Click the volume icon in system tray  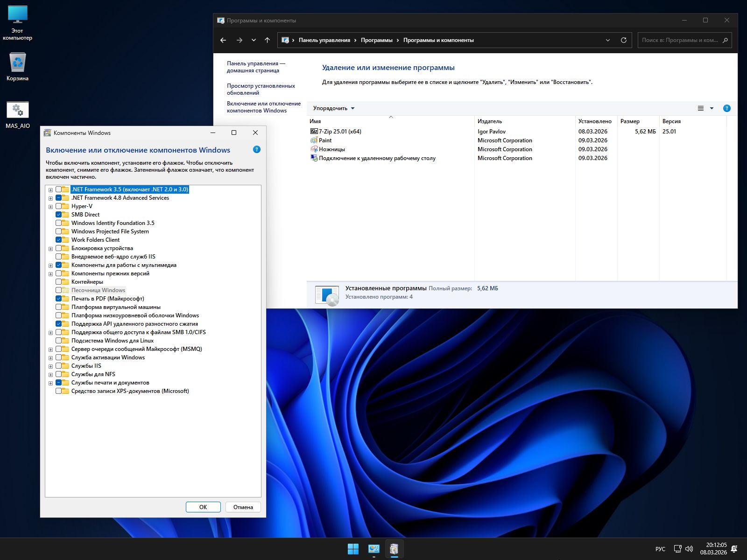pyautogui.click(x=689, y=549)
